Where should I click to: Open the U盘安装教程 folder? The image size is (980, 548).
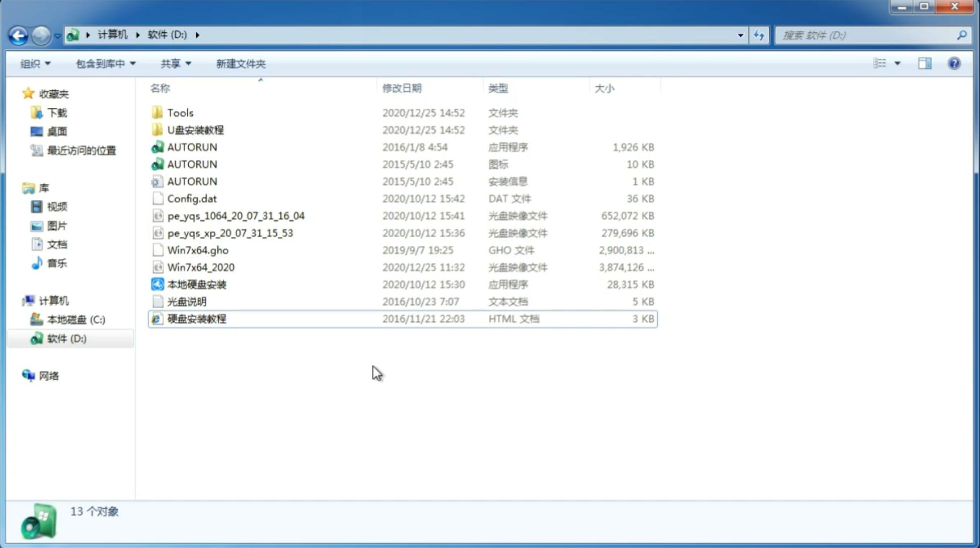click(x=196, y=129)
